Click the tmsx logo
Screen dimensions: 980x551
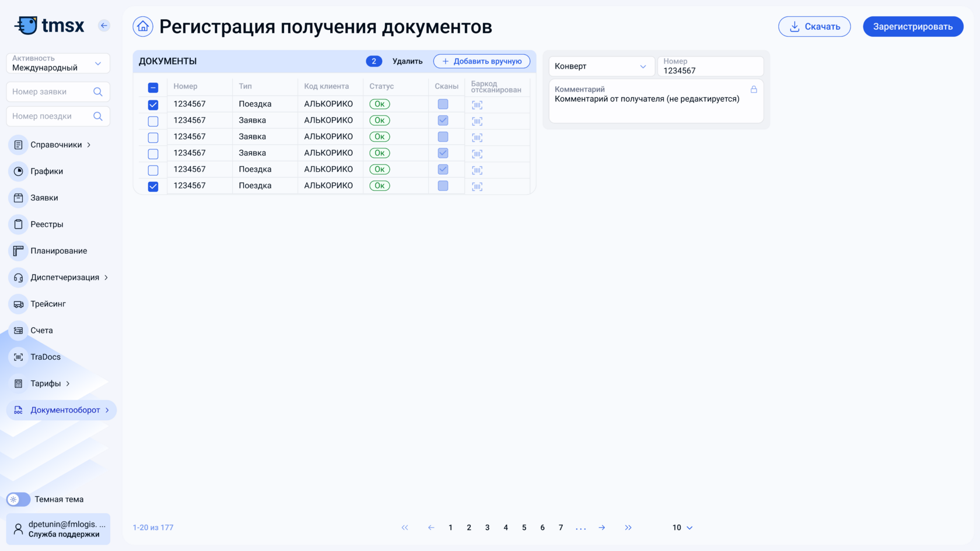click(50, 26)
